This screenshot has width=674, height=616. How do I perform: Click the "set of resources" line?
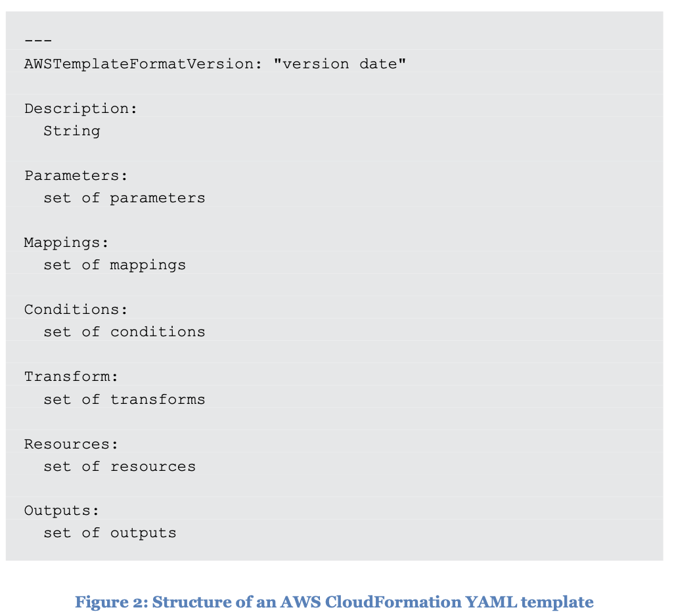[x=120, y=466]
